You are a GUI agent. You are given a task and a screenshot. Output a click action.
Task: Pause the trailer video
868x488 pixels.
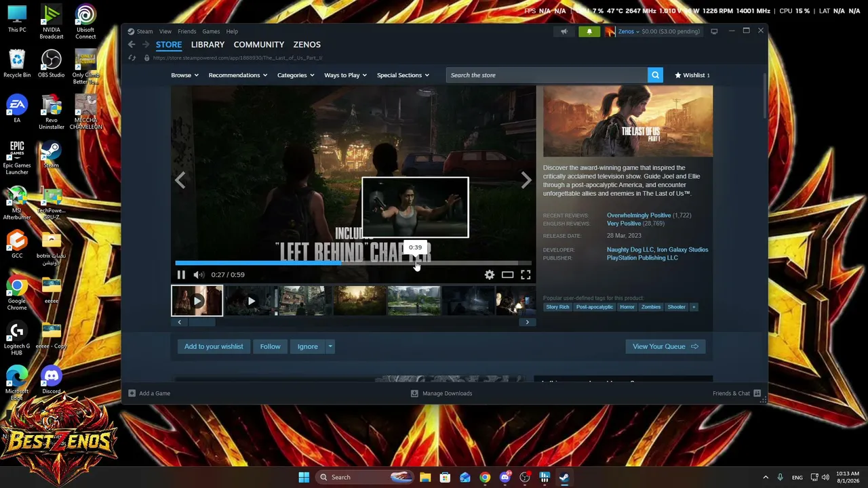[181, 274]
